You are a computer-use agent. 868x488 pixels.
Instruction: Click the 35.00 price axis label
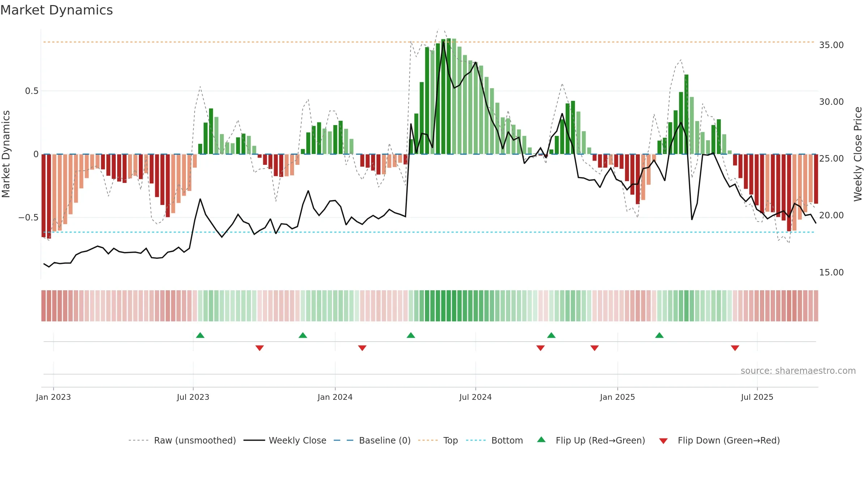831,45
